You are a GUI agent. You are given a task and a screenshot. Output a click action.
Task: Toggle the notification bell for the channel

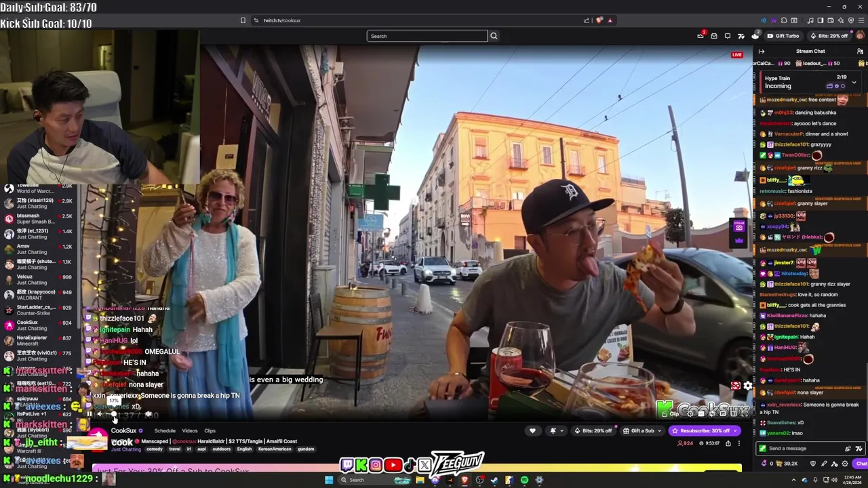click(553, 430)
